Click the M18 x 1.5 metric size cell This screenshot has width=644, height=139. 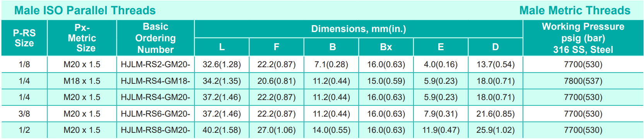tap(82, 81)
